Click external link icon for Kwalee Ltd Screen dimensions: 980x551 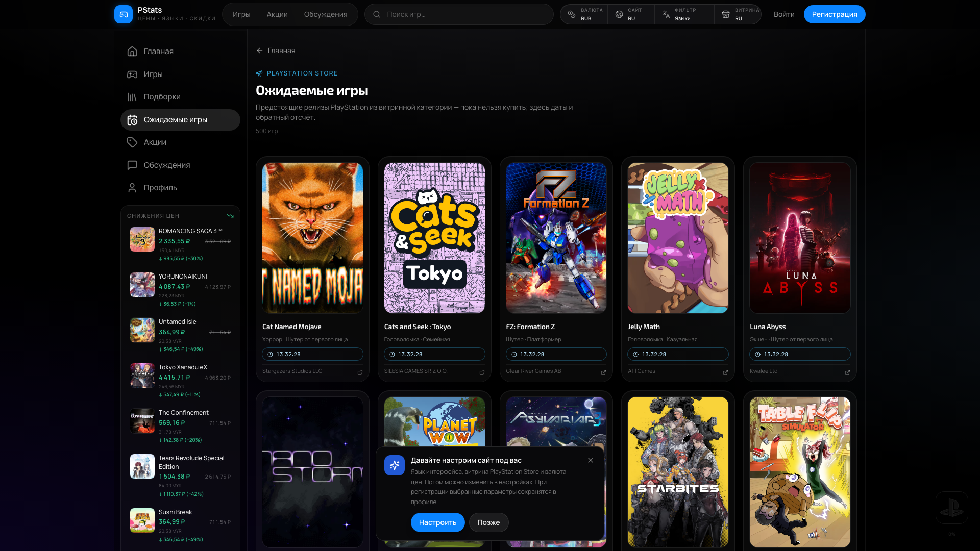[847, 372]
